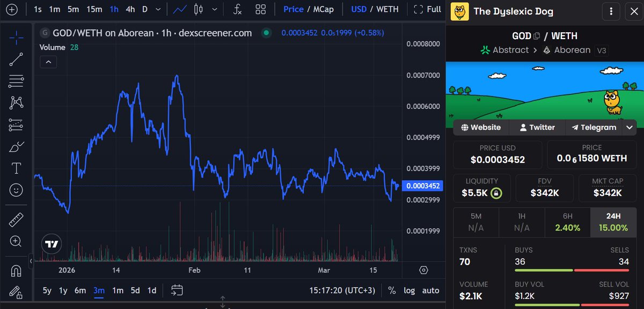Open the emoji icons tool
This screenshot has height=309, width=644.
(16, 190)
